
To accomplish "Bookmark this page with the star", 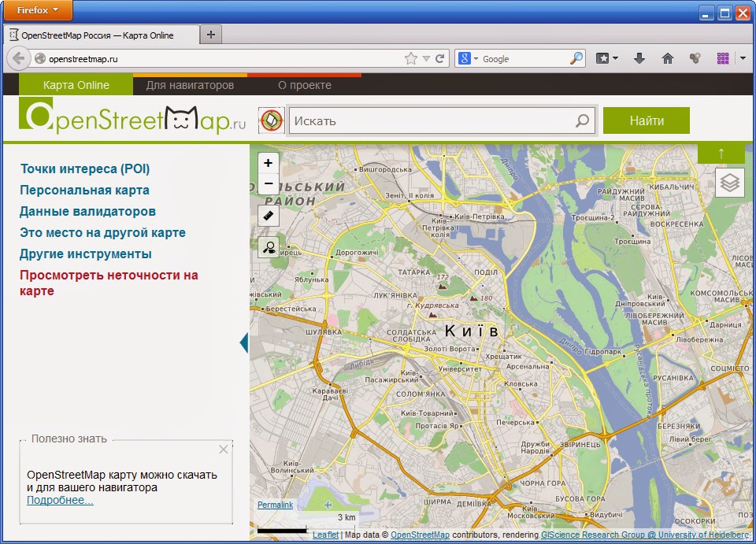I will click(410, 58).
